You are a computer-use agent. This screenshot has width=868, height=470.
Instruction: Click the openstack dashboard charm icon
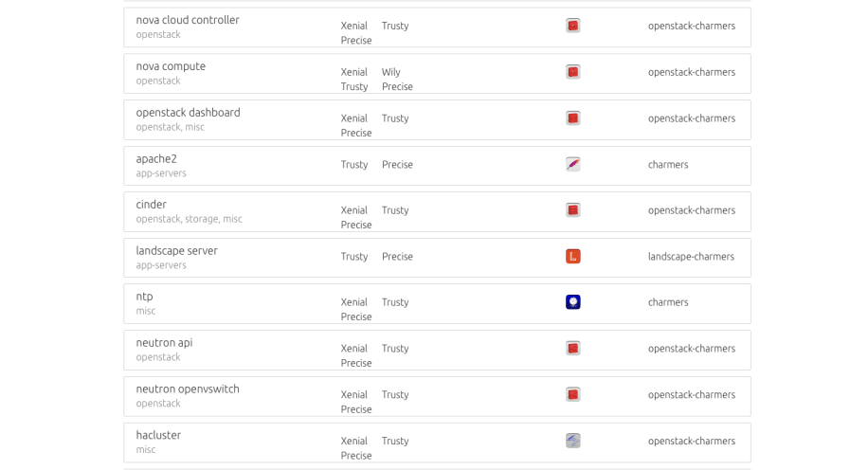tap(573, 117)
